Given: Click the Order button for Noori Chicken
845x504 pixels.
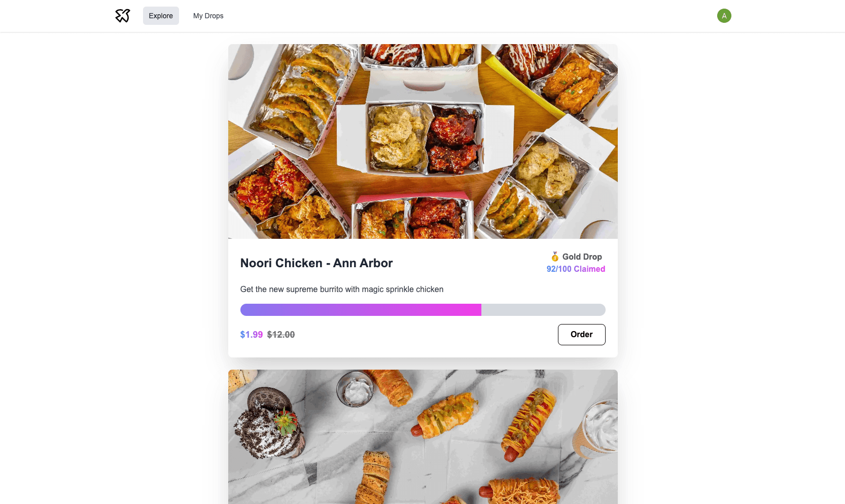Looking at the screenshot, I should tap(581, 335).
